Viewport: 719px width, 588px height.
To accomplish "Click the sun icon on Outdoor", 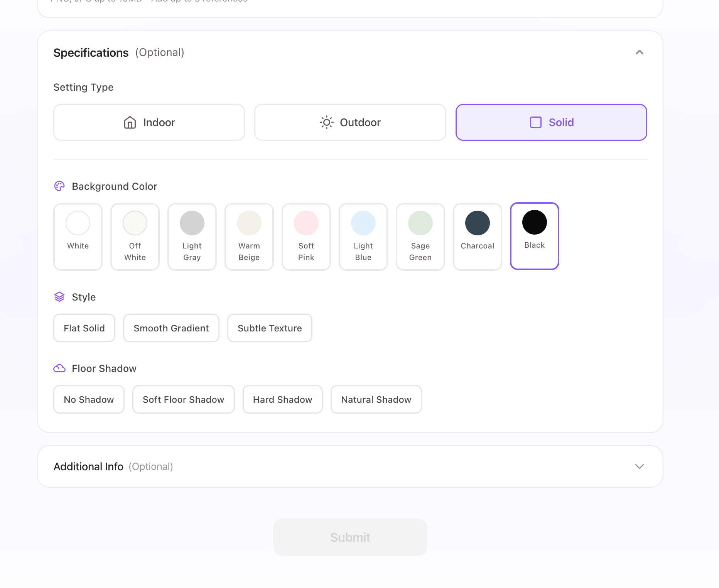I will point(326,123).
